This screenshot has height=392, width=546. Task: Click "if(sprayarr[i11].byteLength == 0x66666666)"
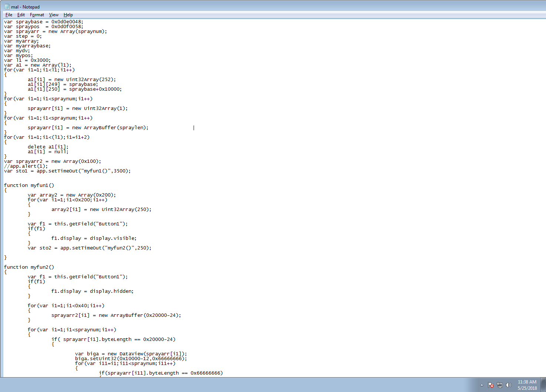(x=161, y=373)
